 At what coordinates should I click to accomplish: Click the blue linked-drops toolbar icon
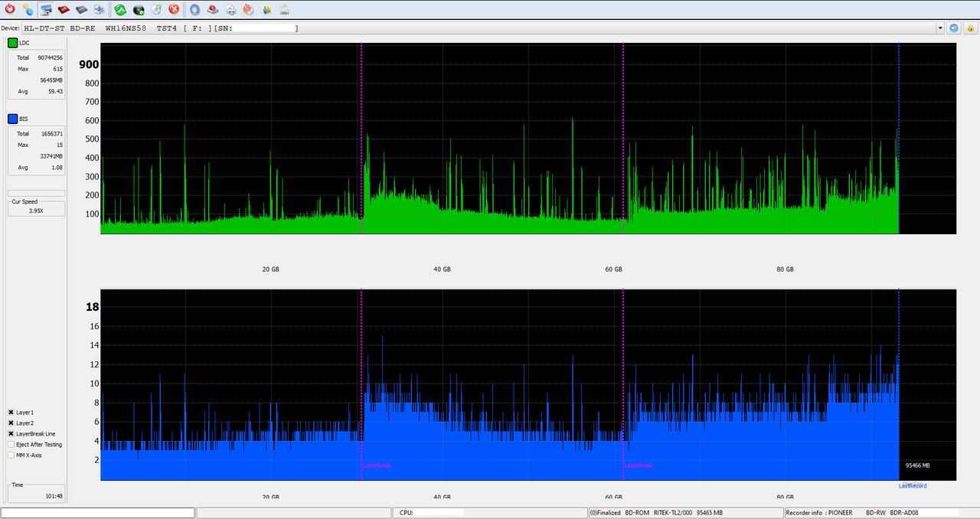click(28, 9)
